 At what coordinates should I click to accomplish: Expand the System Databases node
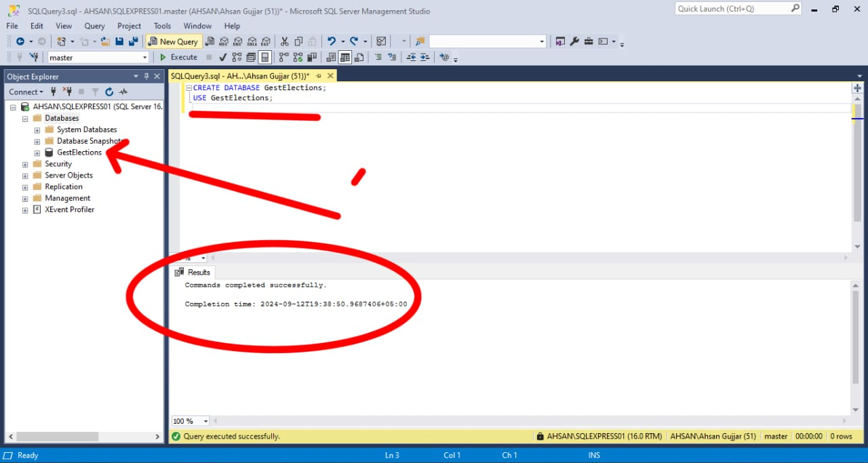(37, 129)
